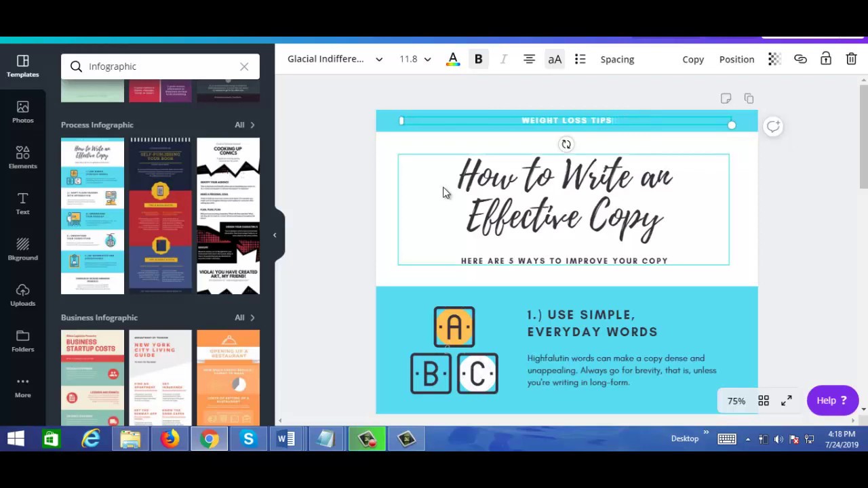Image resolution: width=868 pixels, height=488 pixels.
Task: Open the 75% zoom level menu
Action: 736,401
